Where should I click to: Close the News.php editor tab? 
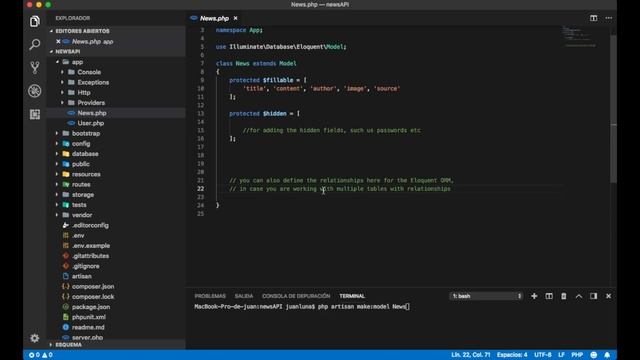[x=236, y=18]
